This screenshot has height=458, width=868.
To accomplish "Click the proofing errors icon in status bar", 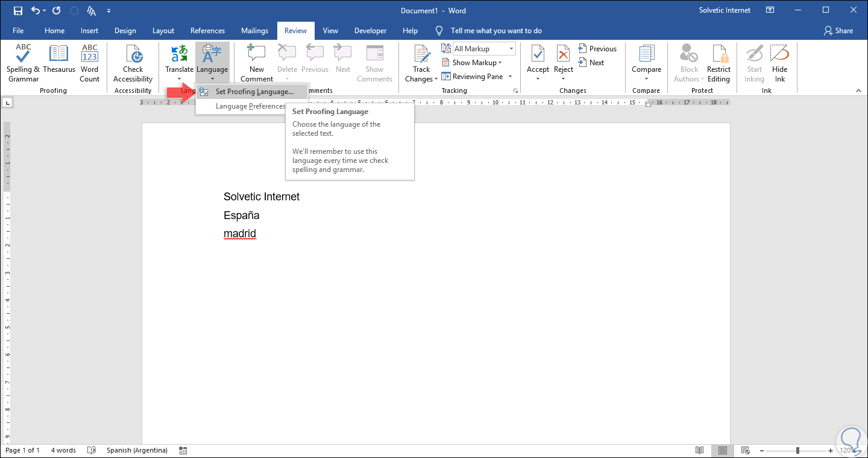I will (92, 451).
